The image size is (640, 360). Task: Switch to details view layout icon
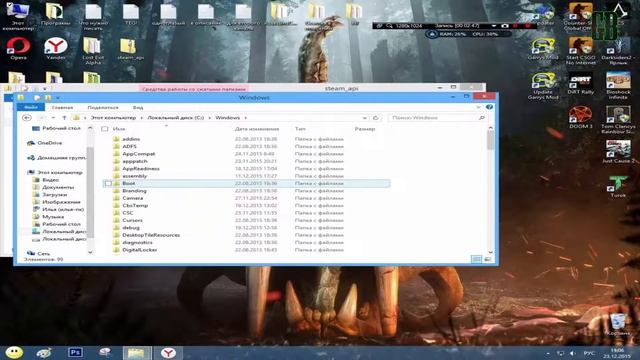476,259
